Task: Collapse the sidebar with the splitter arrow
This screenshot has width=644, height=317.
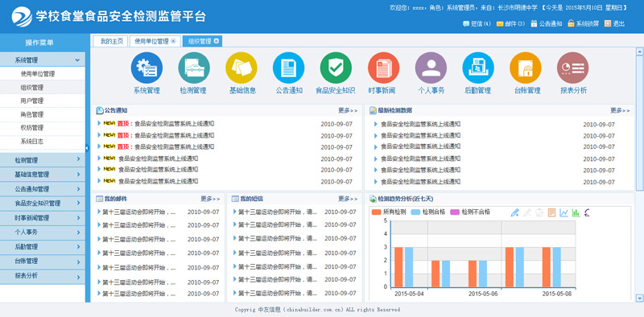Action: (87, 148)
